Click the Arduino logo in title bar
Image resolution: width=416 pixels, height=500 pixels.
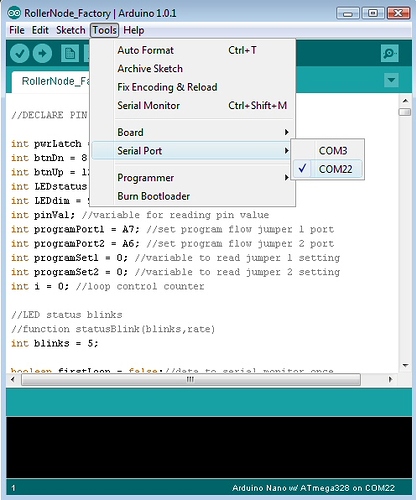point(14,13)
